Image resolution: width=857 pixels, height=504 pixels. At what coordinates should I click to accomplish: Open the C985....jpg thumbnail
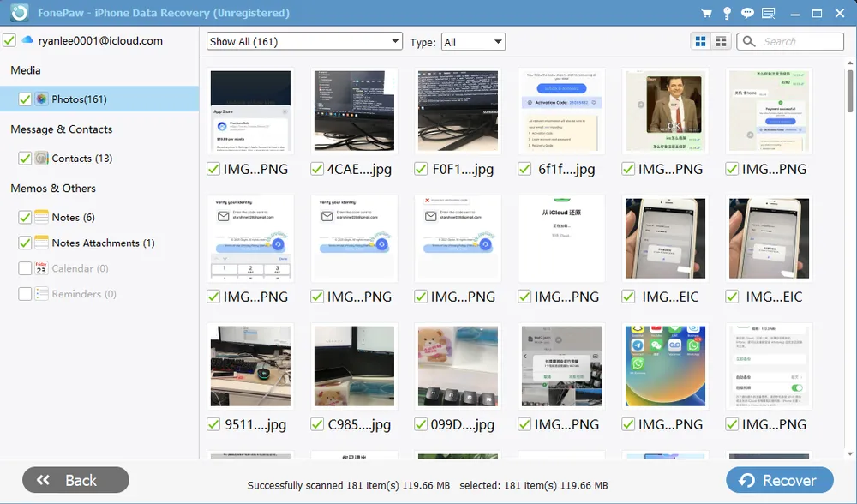click(x=354, y=366)
